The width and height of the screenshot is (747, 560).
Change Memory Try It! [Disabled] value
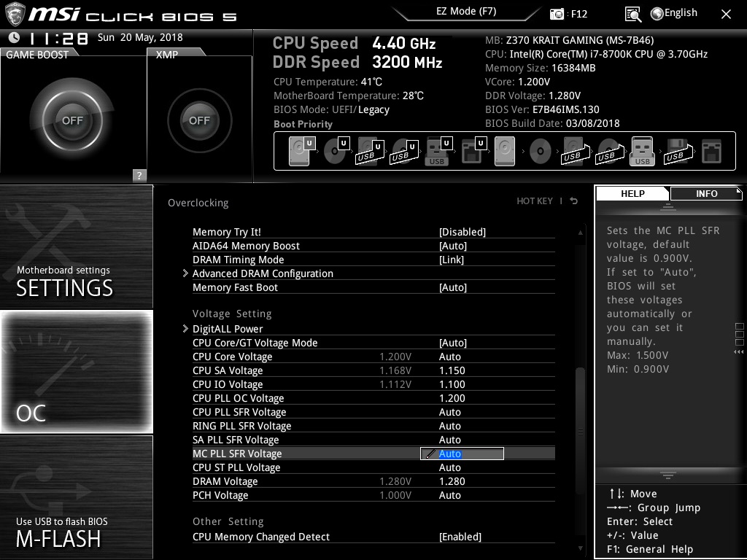(462, 232)
